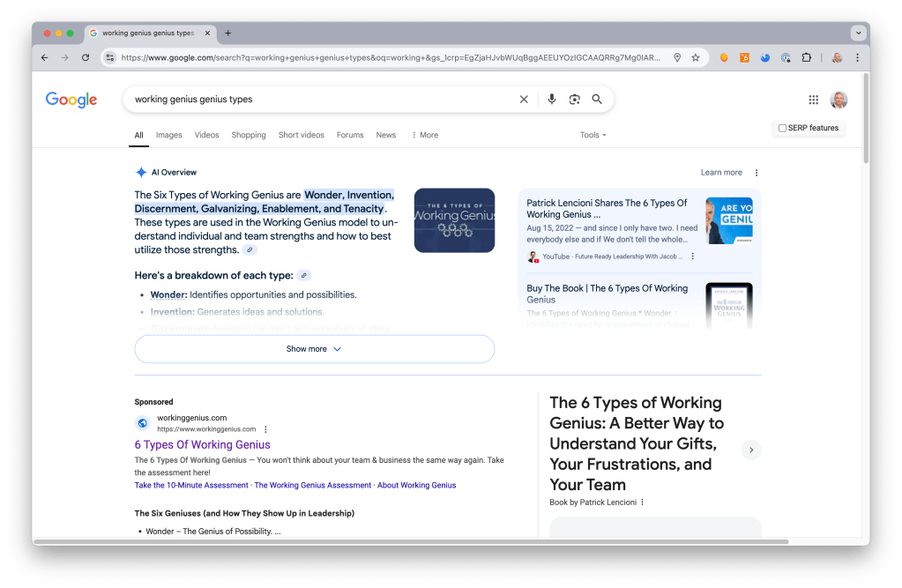Click next arrow on book panel
902x588 pixels.
(750, 450)
